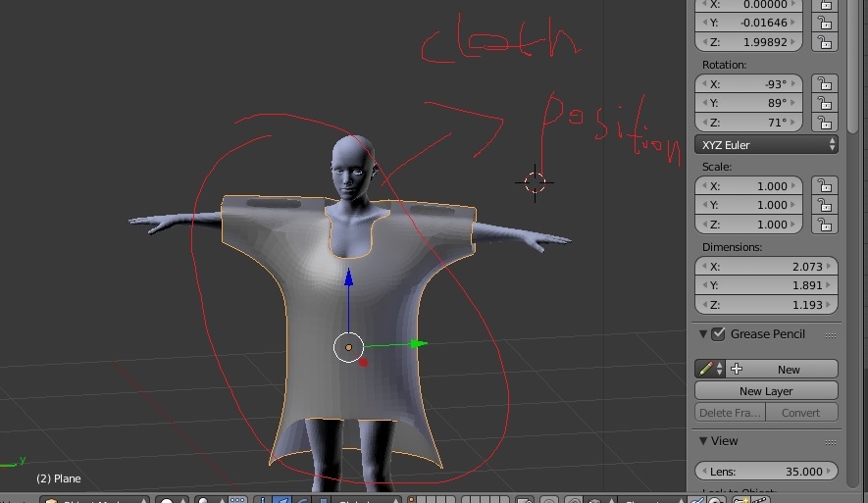Click the 'Grease Pencil' panel title

point(768,333)
